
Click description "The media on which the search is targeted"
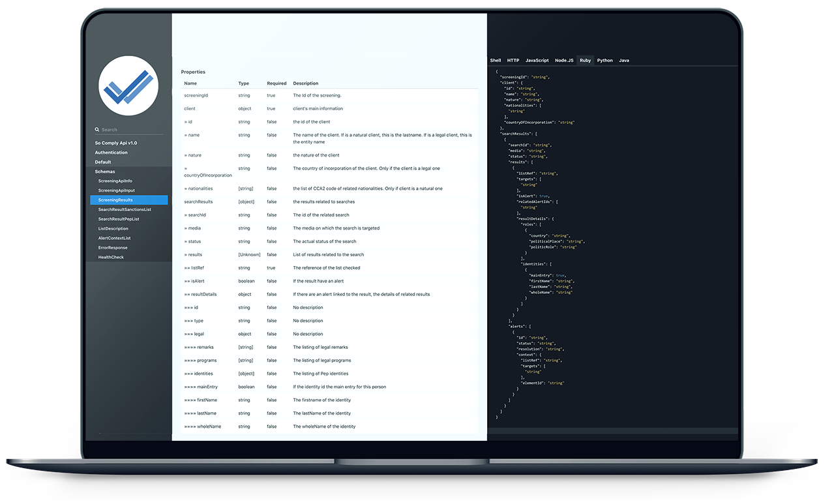[x=336, y=228]
